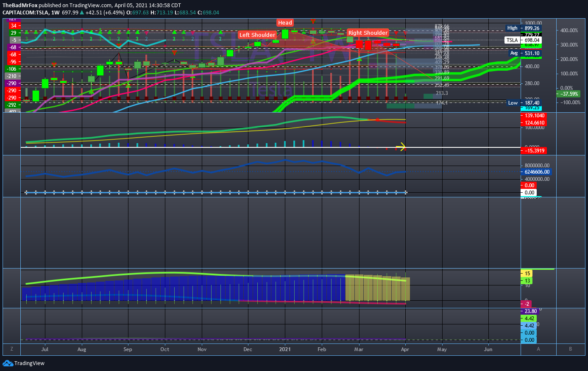
Task: Click the magenta -2 indicator label
Action: (x=527, y=304)
